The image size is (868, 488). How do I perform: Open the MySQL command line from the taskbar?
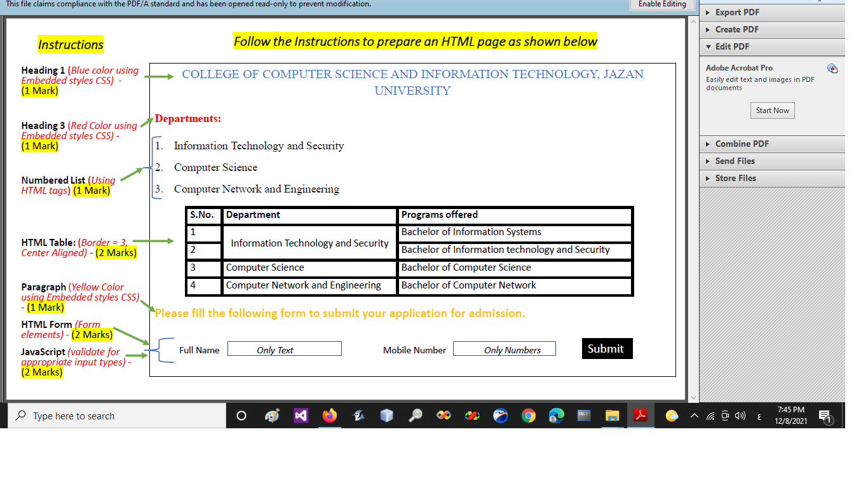[x=583, y=415]
